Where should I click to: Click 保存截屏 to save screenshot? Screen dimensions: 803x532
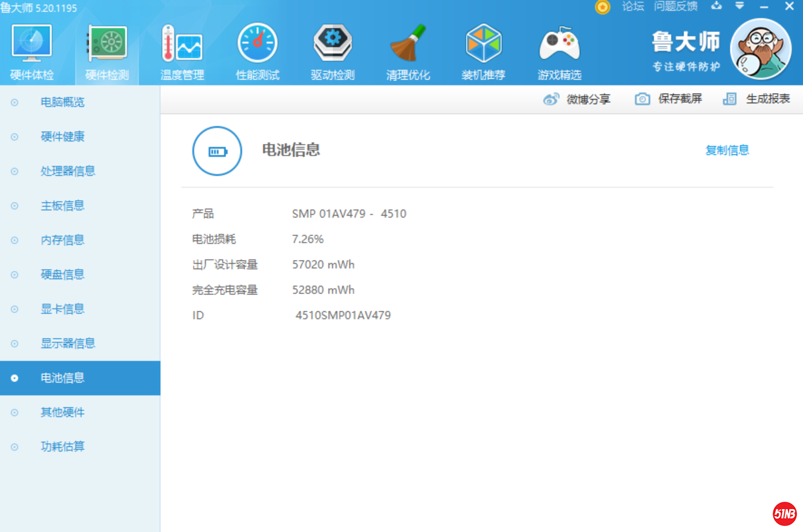coord(668,99)
